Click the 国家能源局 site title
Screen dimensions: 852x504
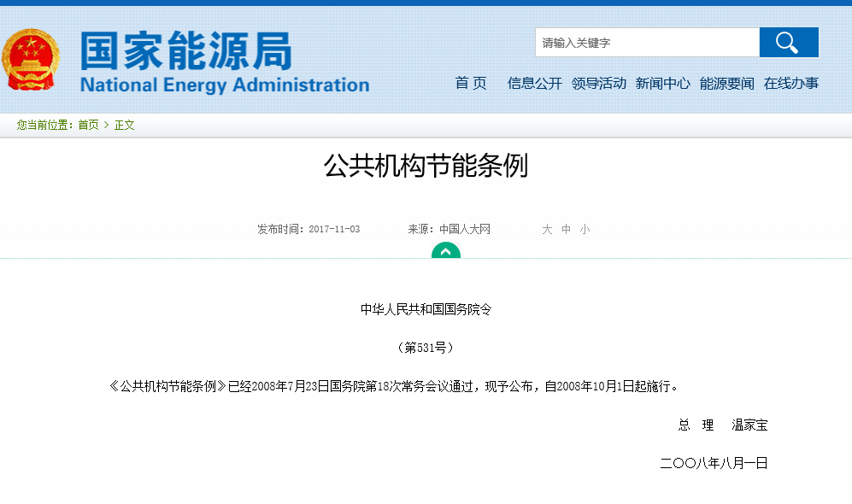[185, 50]
